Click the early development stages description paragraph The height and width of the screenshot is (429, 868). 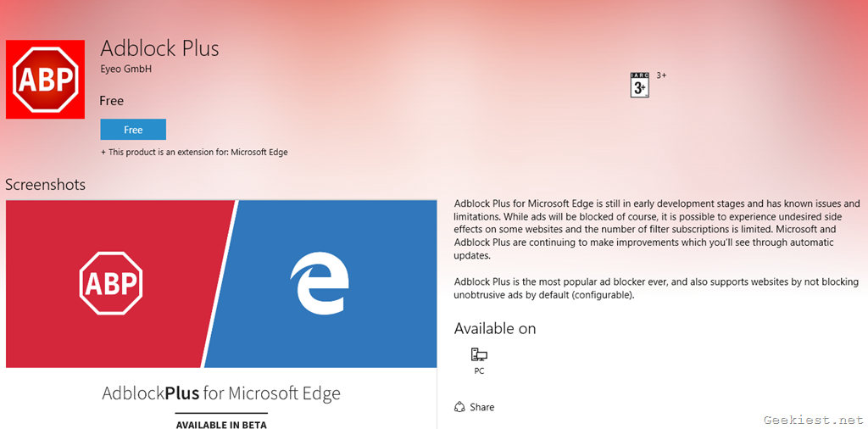point(657,230)
